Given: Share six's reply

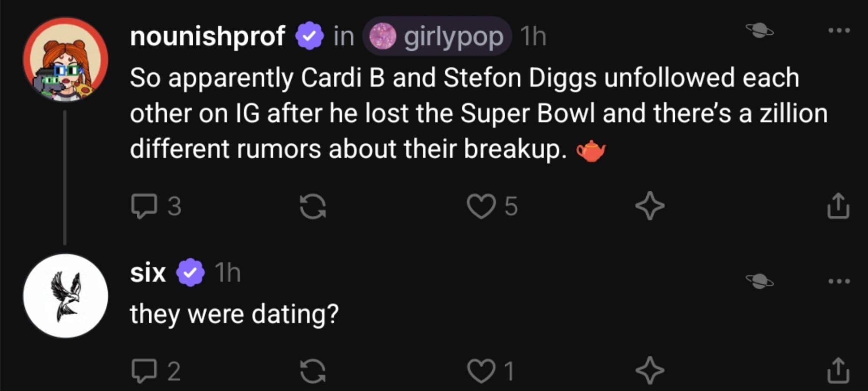Looking at the screenshot, I should point(838,371).
